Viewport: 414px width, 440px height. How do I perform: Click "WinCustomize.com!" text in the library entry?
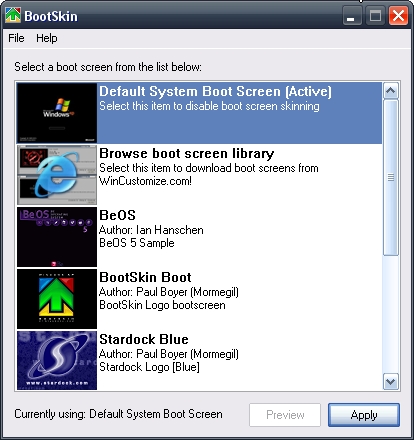tap(145, 181)
